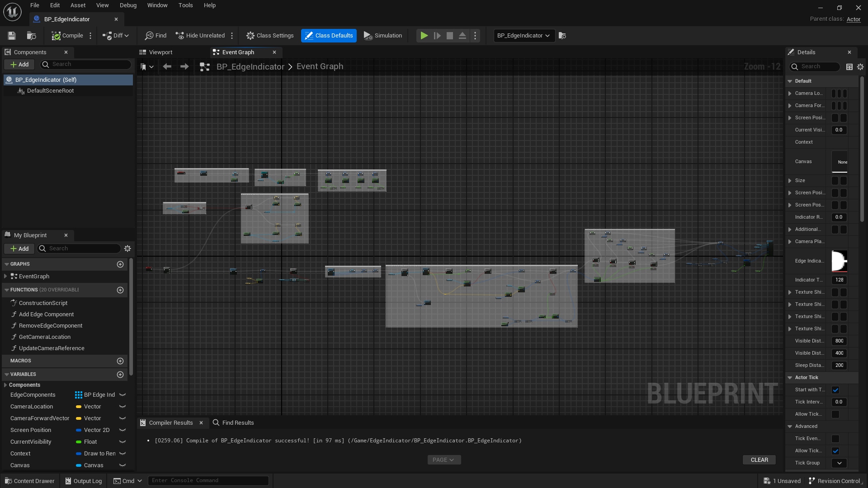The image size is (868, 488).
Task: Expand the EventGraph entry under Graphs
Action: [6, 276]
